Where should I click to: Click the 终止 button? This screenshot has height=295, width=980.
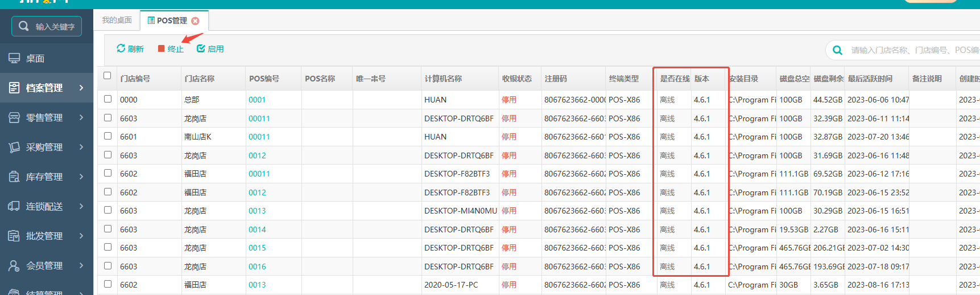pyautogui.click(x=171, y=49)
